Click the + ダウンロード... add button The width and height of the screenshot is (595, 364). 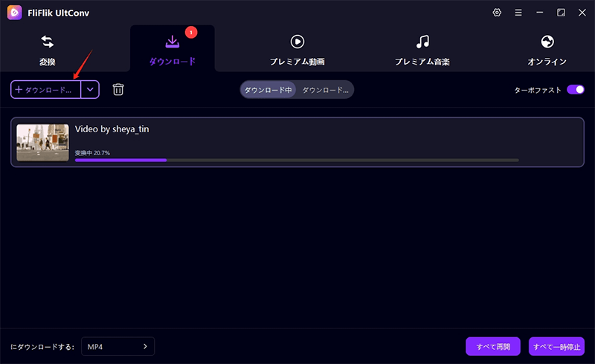click(x=46, y=90)
